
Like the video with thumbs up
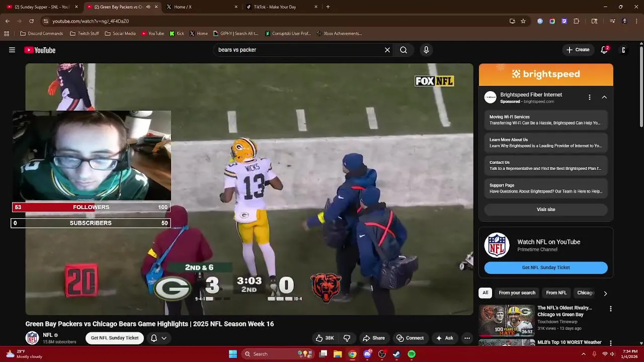(x=325, y=338)
